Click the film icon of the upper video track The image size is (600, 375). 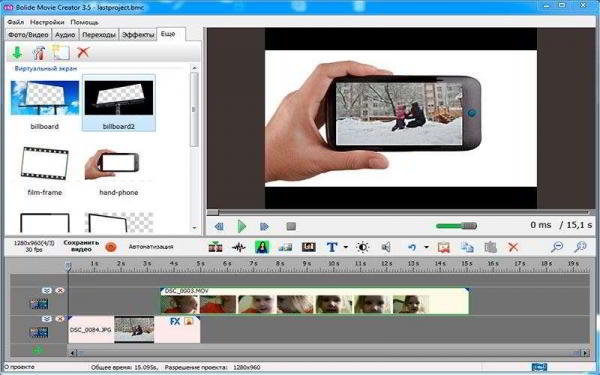pos(39,304)
